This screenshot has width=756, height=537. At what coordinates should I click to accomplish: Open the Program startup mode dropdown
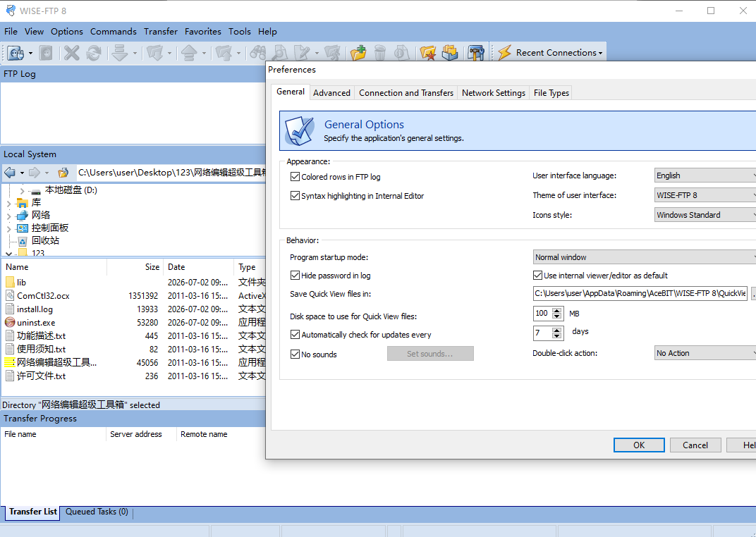[x=644, y=257]
